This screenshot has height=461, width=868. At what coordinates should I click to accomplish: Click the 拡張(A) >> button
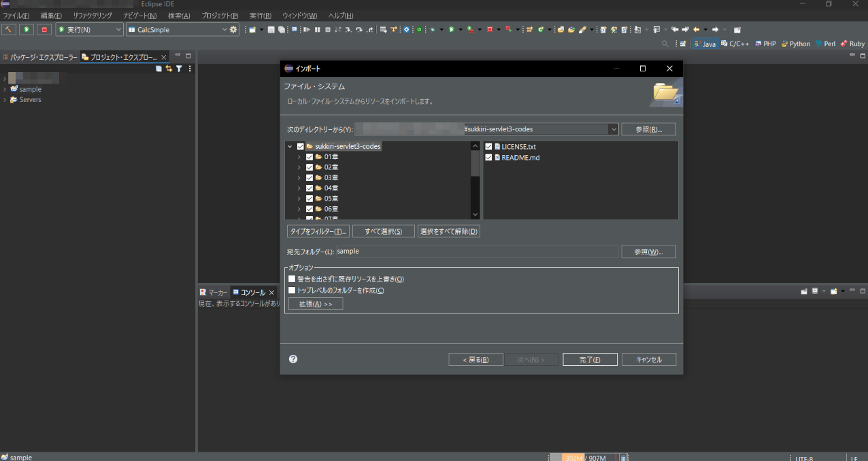(316, 304)
